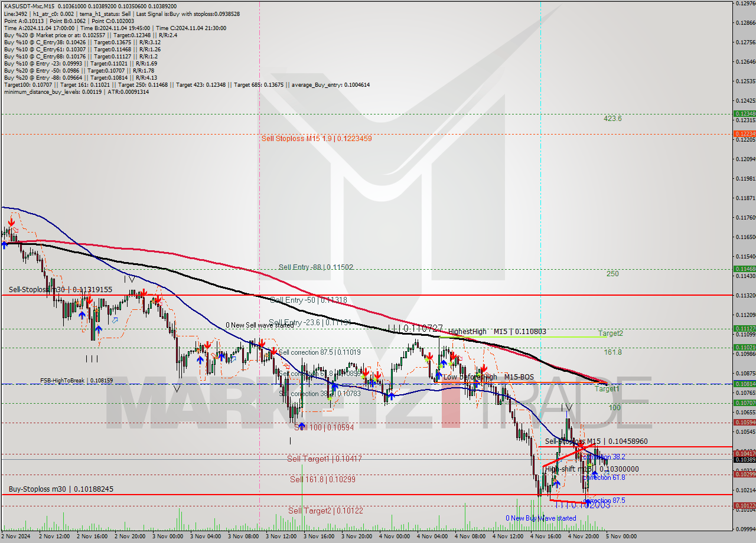This screenshot has height=543, width=756.
Task: Click the 'Sell 100 | 0.10594' label
Action: 324,427
